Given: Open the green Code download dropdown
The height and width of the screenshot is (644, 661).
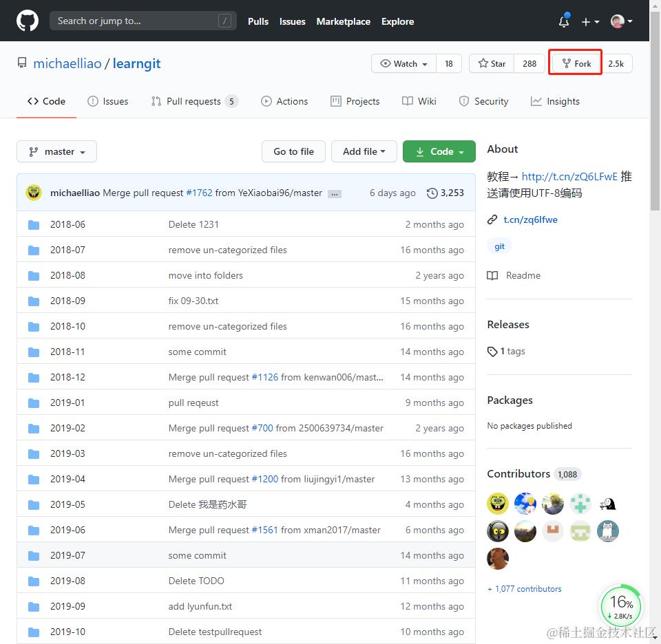Looking at the screenshot, I should coord(439,151).
